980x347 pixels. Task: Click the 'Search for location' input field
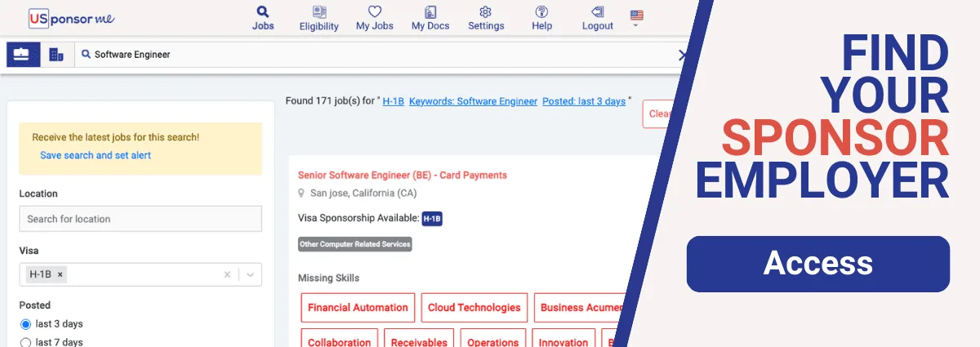pyautogui.click(x=140, y=219)
